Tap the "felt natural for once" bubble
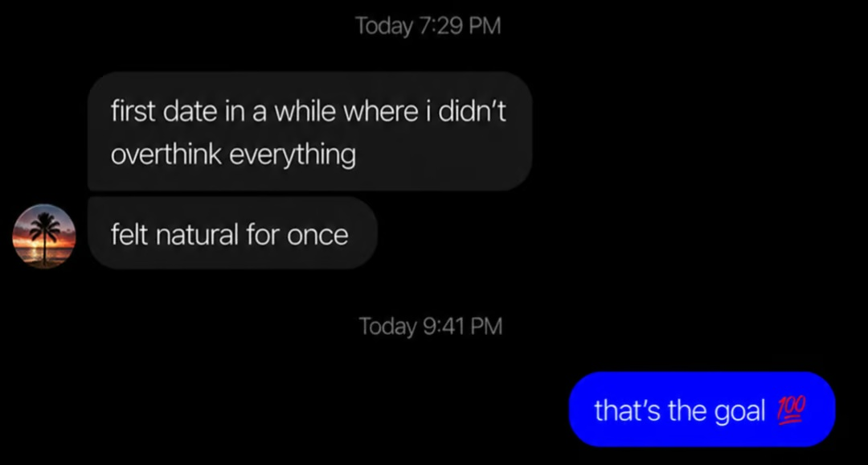The image size is (868, 465). [232, 233]
